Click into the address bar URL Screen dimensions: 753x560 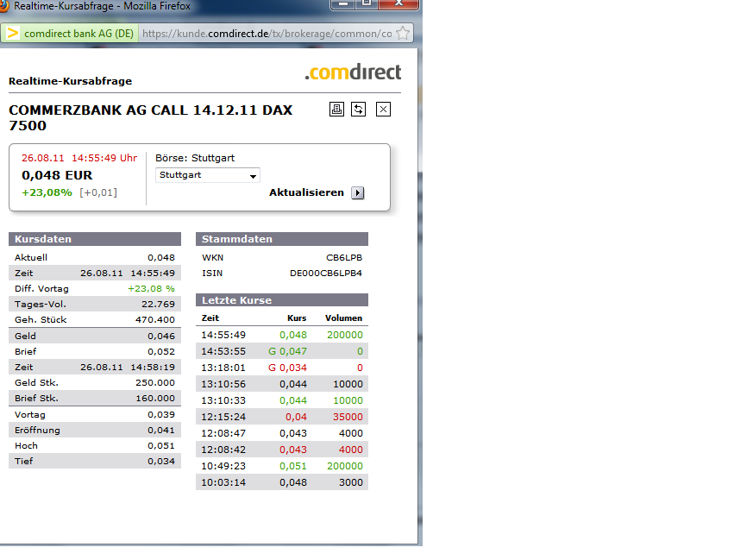(266, 34)
